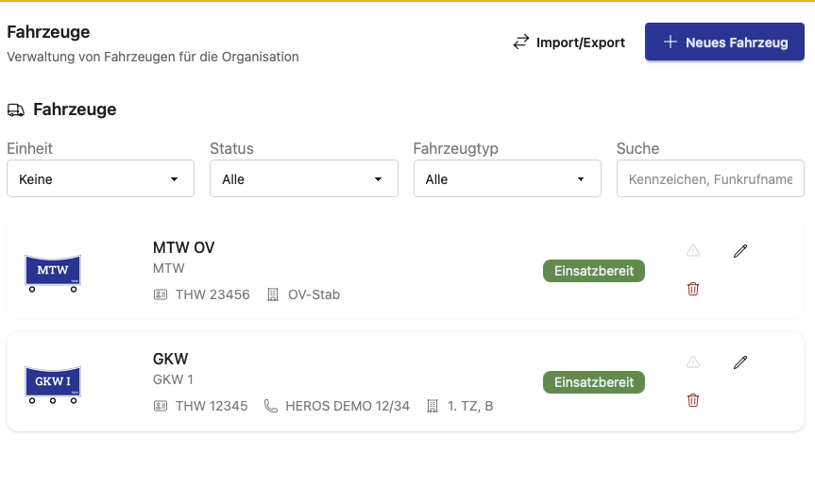
Task: Delete the GKW vehicle using trash icon
Action: tap(693, 400)
